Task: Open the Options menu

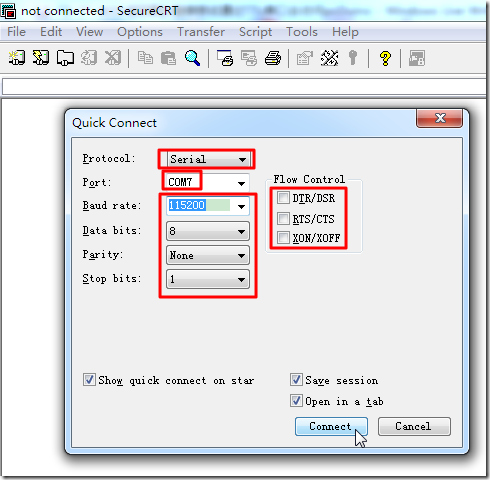Action: click(x=140, y=32)
